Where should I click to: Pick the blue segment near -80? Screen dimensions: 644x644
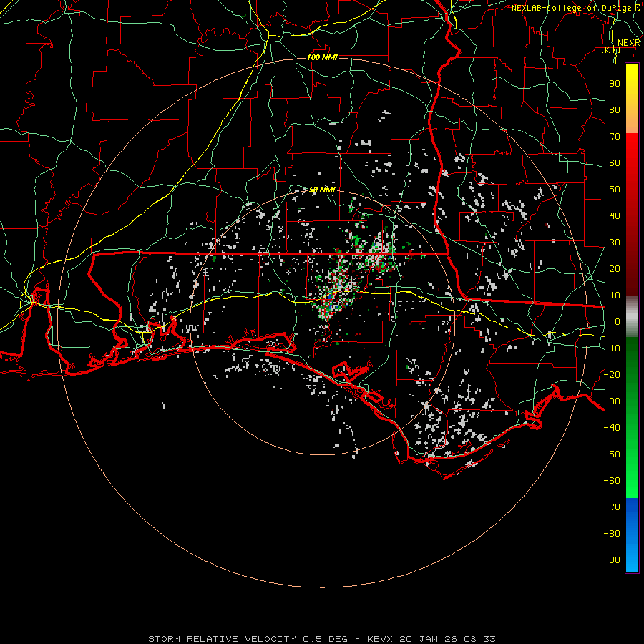632,534
